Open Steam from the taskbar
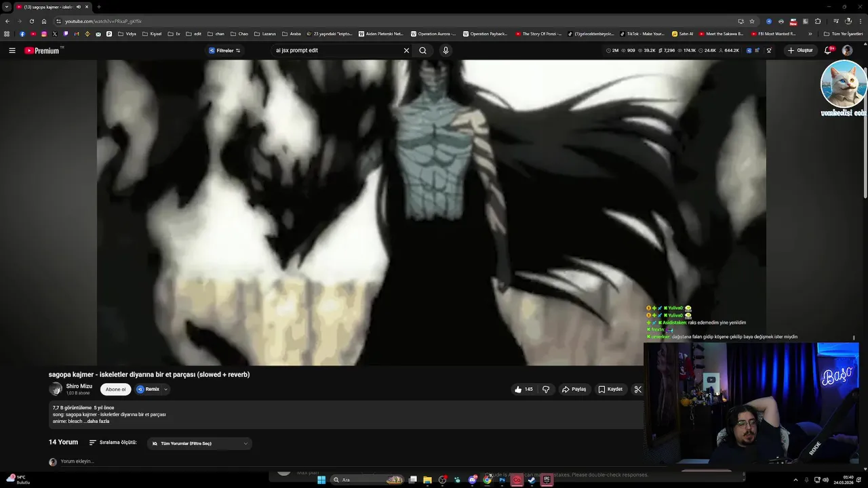Image resolution: width=868 pixels, height=488 pixels. [x=532, y=480]
